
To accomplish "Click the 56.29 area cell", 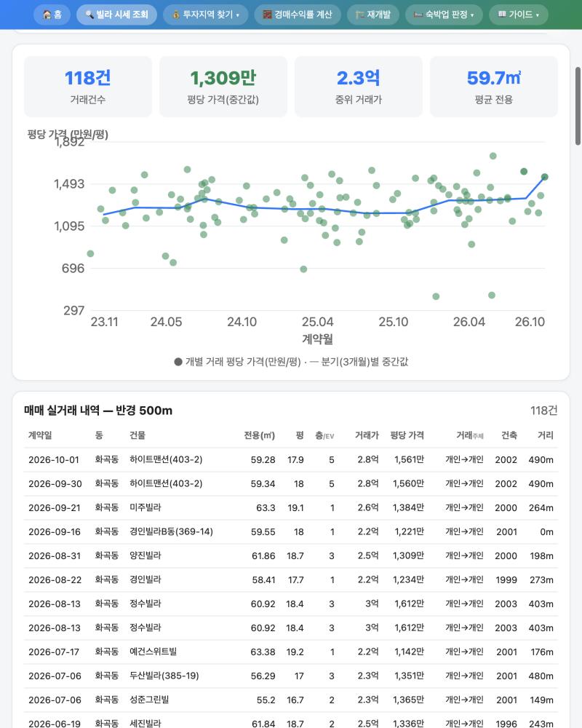I will [x=263, y=676].
